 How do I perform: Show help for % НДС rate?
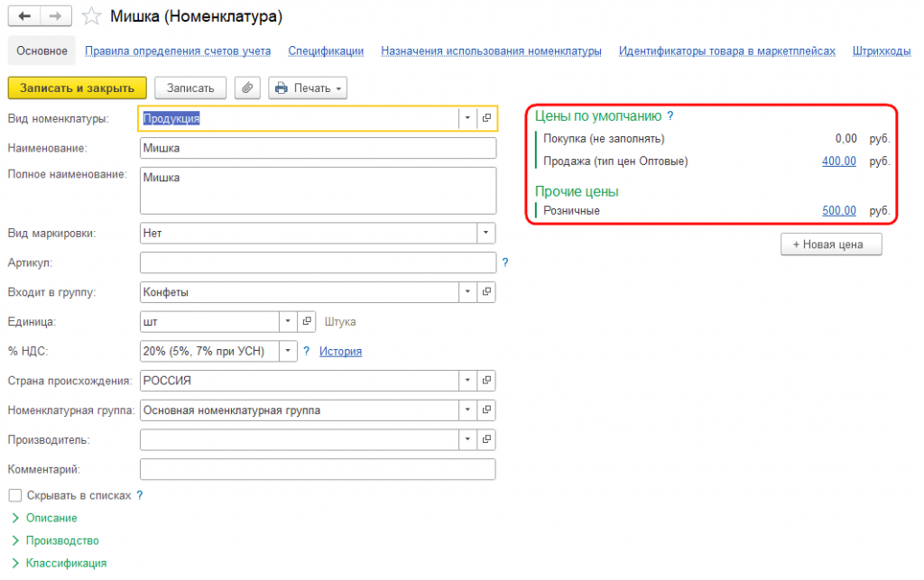pos(307,351)
